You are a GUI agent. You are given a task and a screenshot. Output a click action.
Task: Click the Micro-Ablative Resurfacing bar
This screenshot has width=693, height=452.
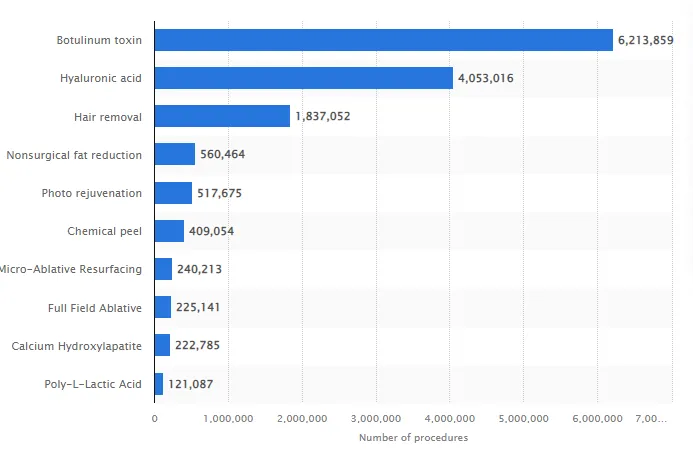tap(163, 269)
